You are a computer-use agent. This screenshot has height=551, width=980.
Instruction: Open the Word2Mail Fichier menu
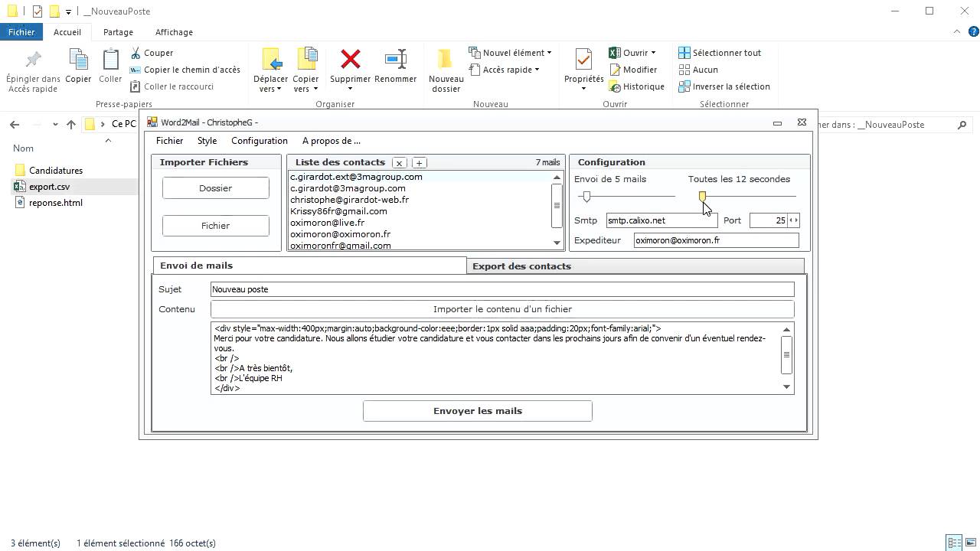pyautogui.click(x=169, y=141)
